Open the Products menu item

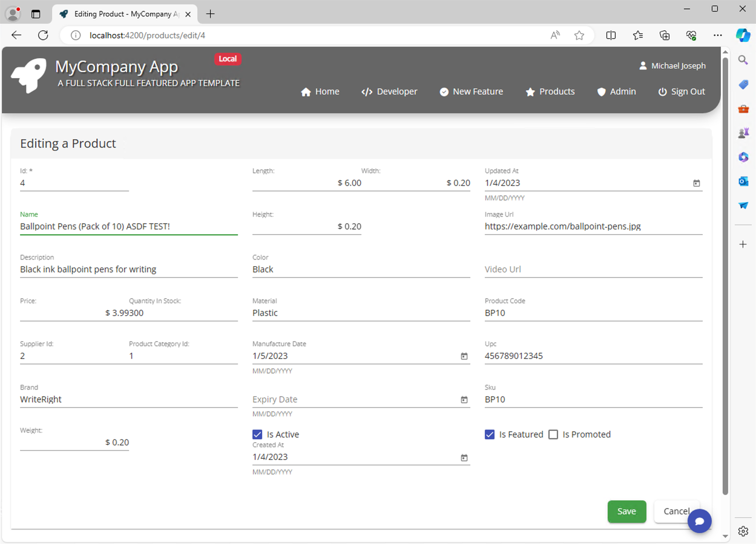[x=550, y=91]
